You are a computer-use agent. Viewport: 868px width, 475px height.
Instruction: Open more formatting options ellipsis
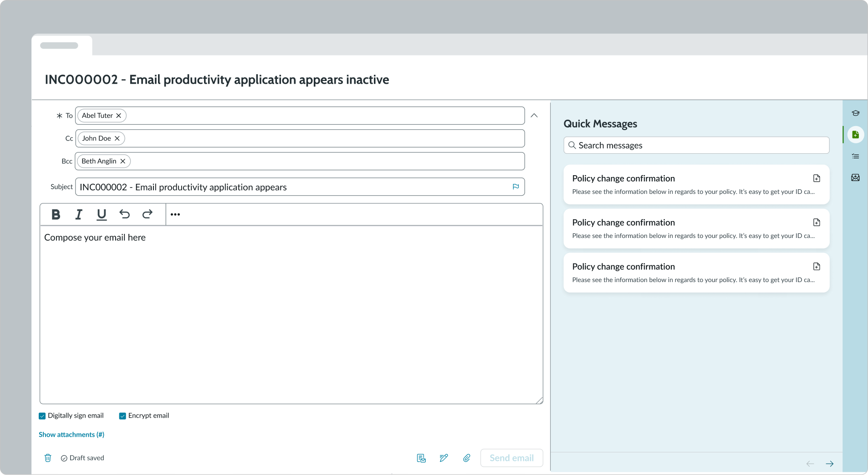(x=175, y=214)
